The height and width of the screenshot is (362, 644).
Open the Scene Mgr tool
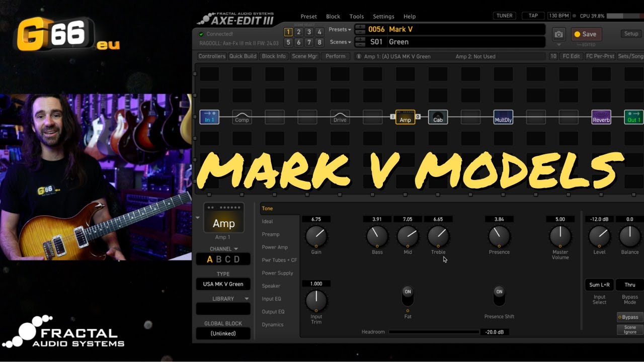pos(305,56)
